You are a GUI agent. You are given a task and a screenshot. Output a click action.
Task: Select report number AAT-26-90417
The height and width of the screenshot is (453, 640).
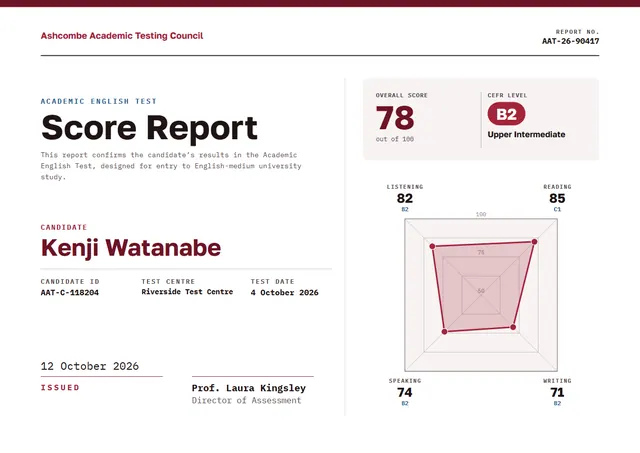pos(570,41)
